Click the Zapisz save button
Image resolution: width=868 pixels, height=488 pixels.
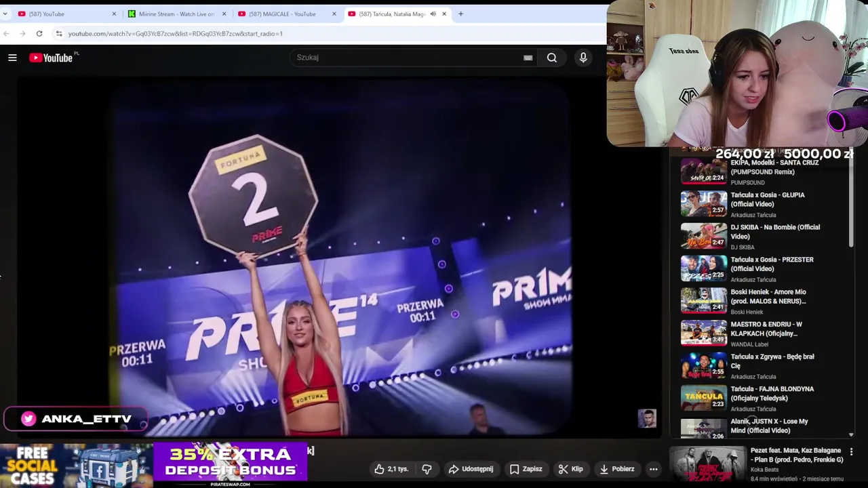click(526, 469)
